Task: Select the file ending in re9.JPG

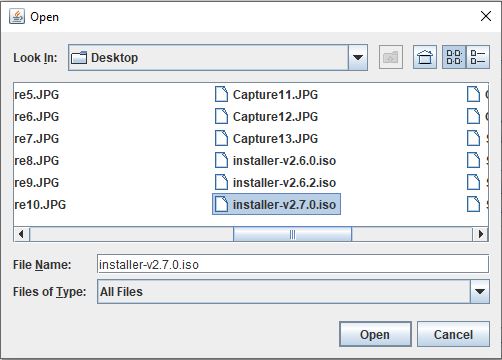Action: click(x=37, y=182)
